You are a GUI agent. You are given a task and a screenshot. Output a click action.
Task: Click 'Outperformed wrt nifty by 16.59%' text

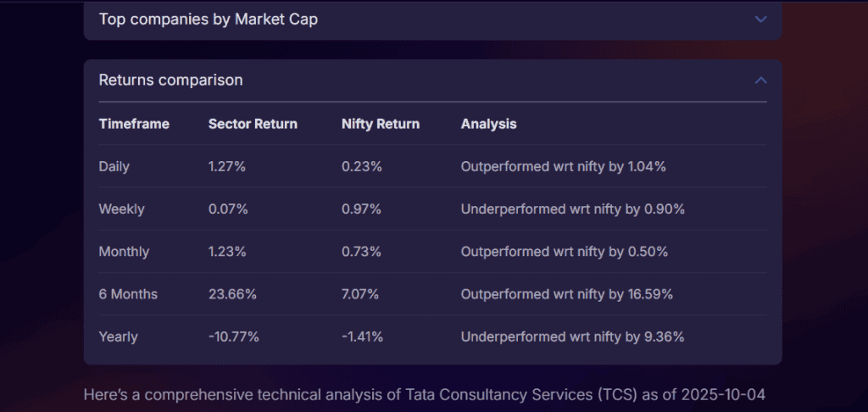point(566,294)
